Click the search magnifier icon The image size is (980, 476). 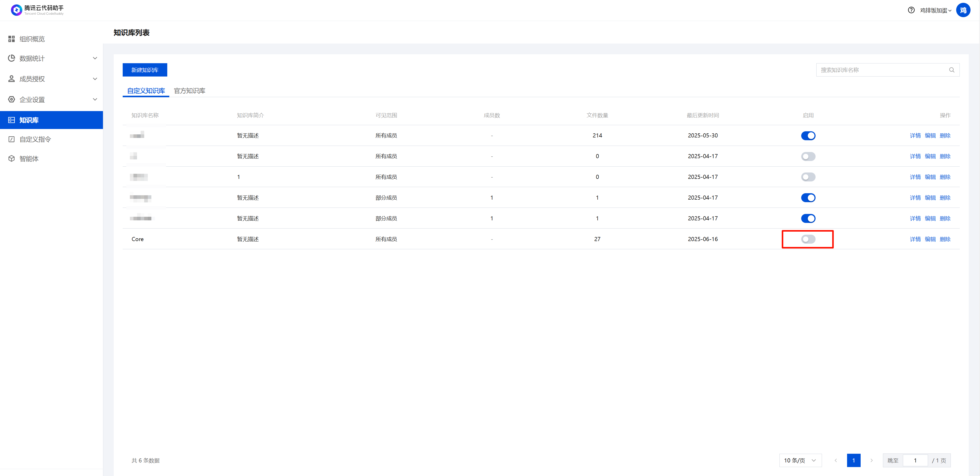tap(952, 70)
